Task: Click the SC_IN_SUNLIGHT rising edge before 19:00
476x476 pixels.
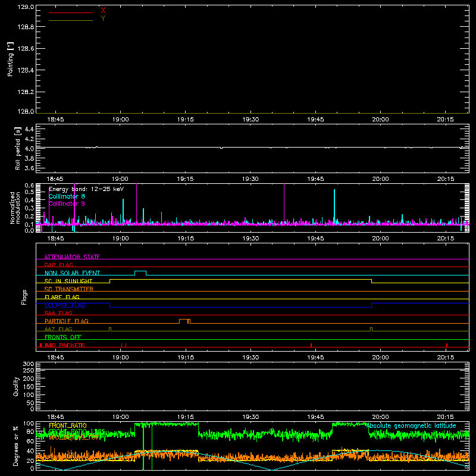Action: [109, 281]
